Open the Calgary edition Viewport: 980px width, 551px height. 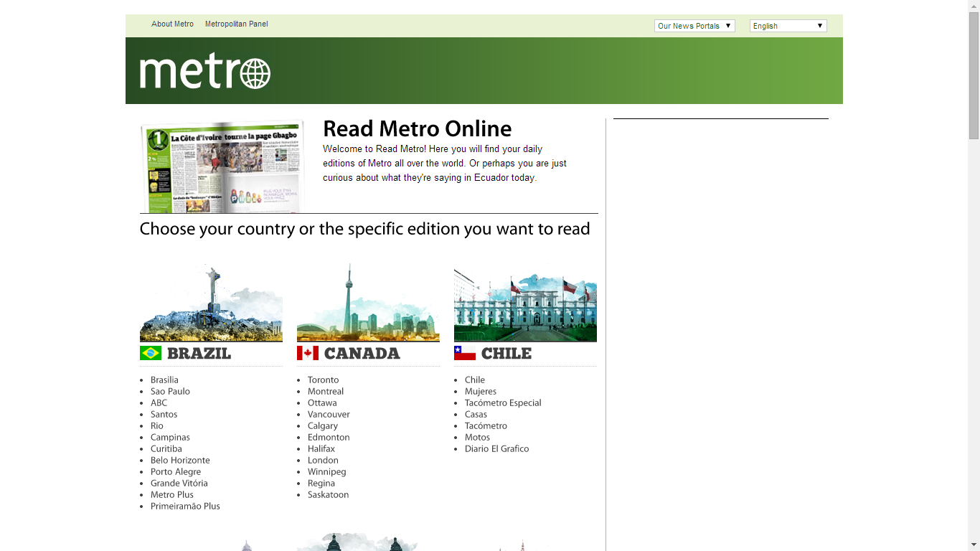click(323, 426)
